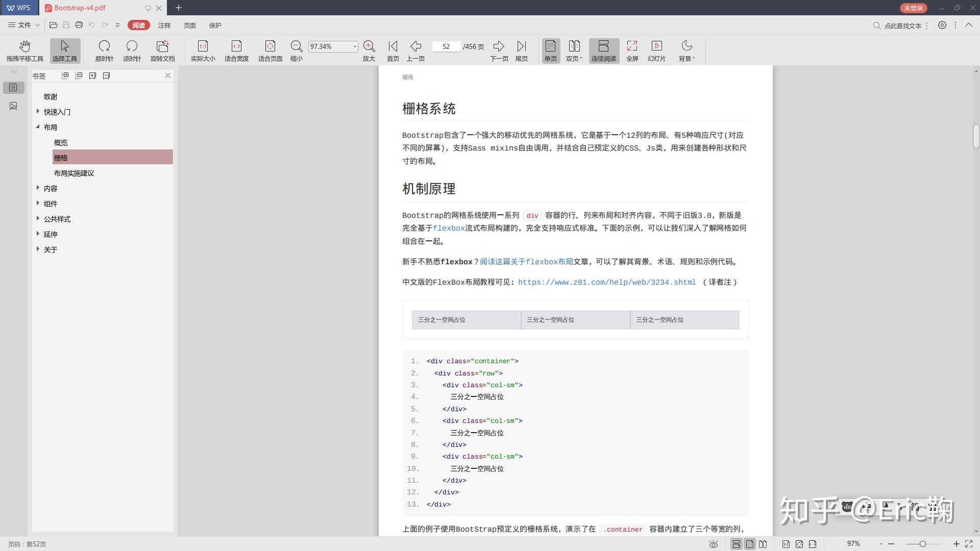
Task: Zoom out using 缩小 magnifier
Action: [x=297, y=51]
